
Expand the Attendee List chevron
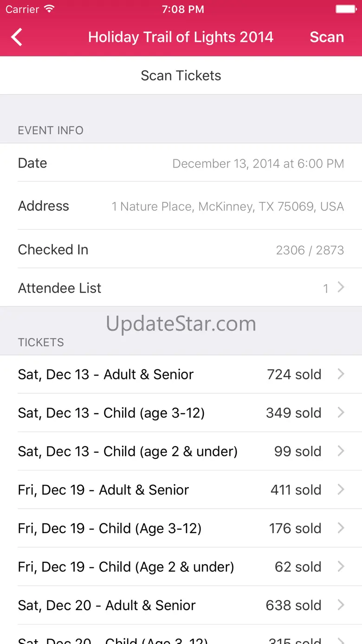tap(341, 287)
